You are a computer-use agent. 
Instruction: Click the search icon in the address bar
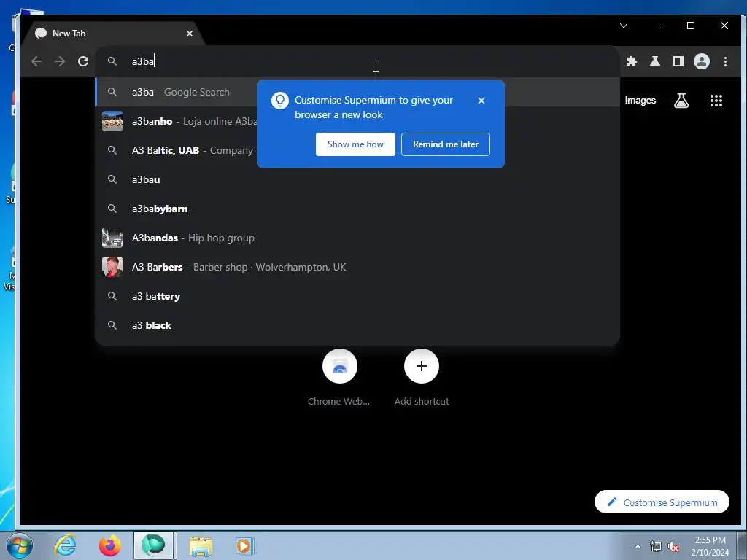(x=112, y=61)
